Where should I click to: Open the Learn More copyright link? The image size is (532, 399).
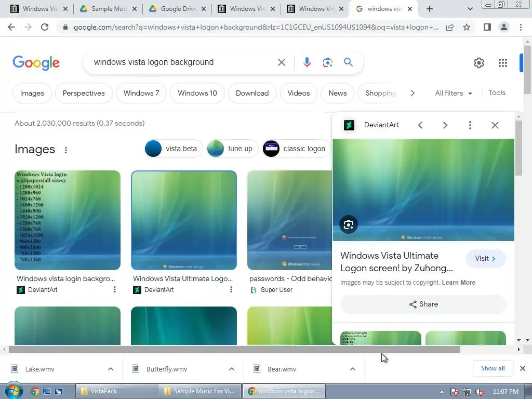coord(458,282)
